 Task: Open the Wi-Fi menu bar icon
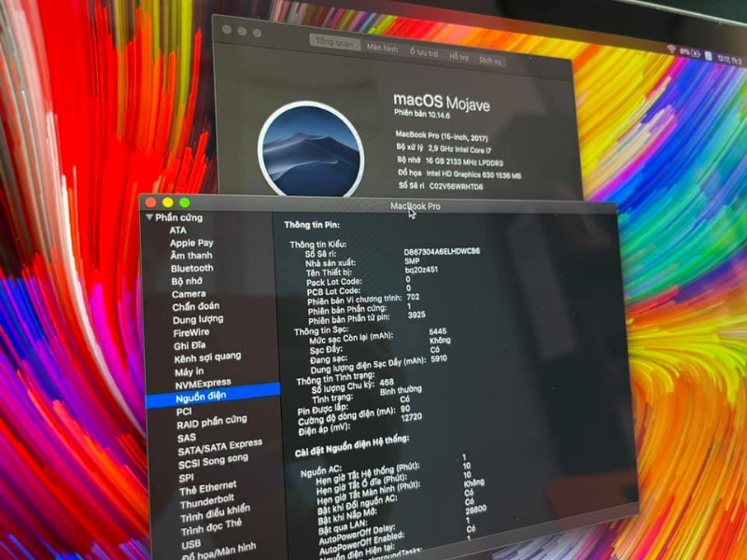(x=671, y=49)
